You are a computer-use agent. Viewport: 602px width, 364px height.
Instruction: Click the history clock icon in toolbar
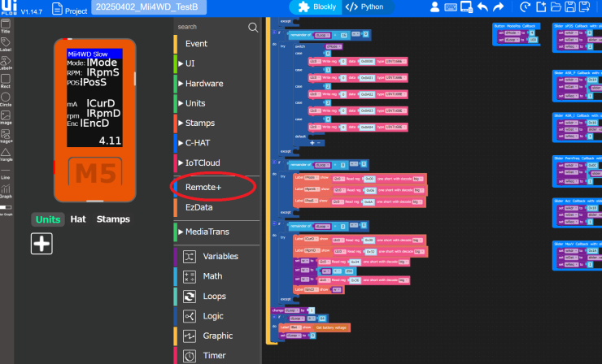click(x=525, y=6)
